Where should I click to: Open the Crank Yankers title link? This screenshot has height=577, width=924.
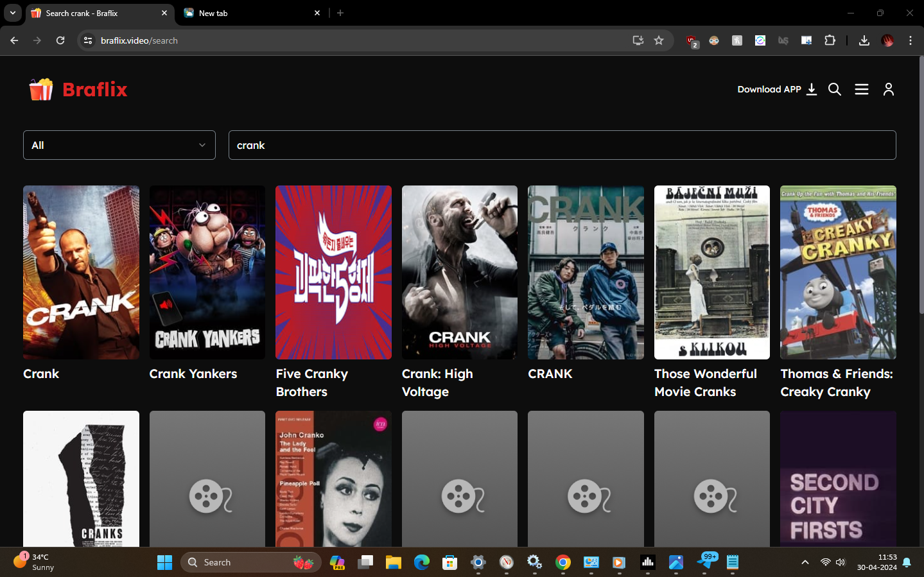pos(193,374)
